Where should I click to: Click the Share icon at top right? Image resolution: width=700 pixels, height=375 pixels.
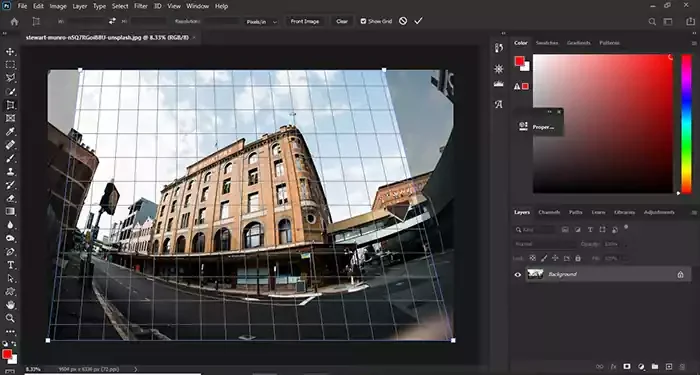click(690, 21)
